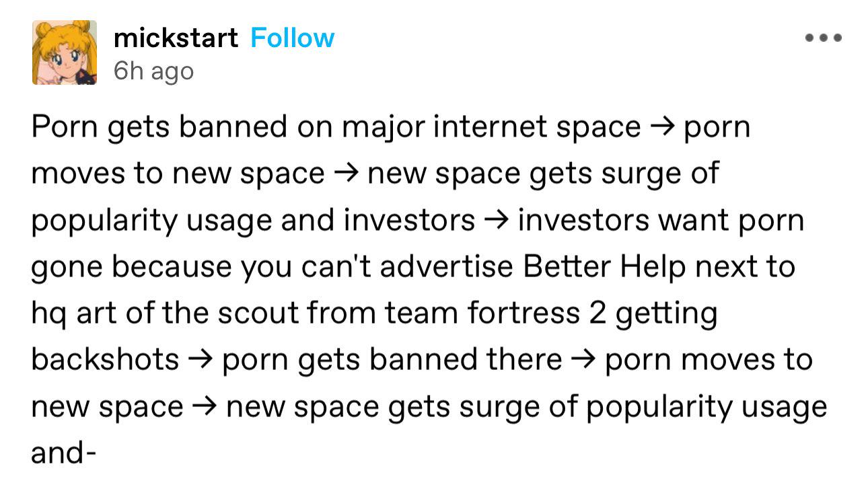Click the arrow after "moves to new space"
The height and width of the screenshot is (487, 868).
(347, 174)
